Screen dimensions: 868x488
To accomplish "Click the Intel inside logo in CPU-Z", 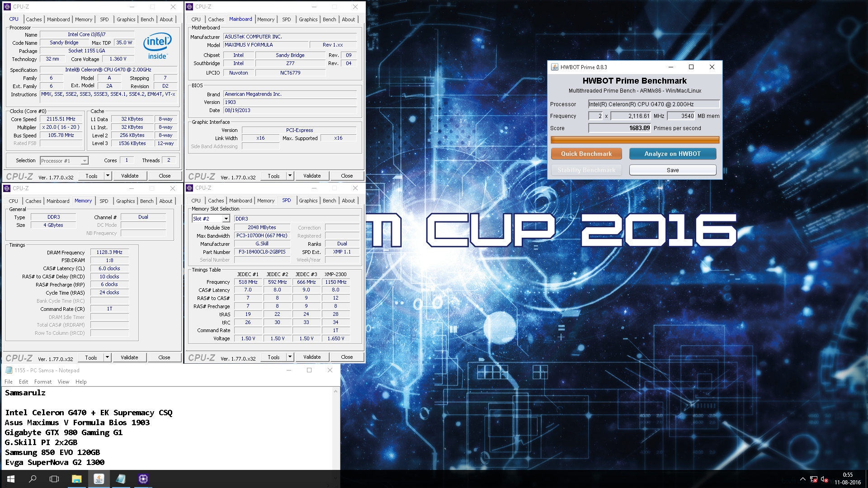I will point(157,46).
